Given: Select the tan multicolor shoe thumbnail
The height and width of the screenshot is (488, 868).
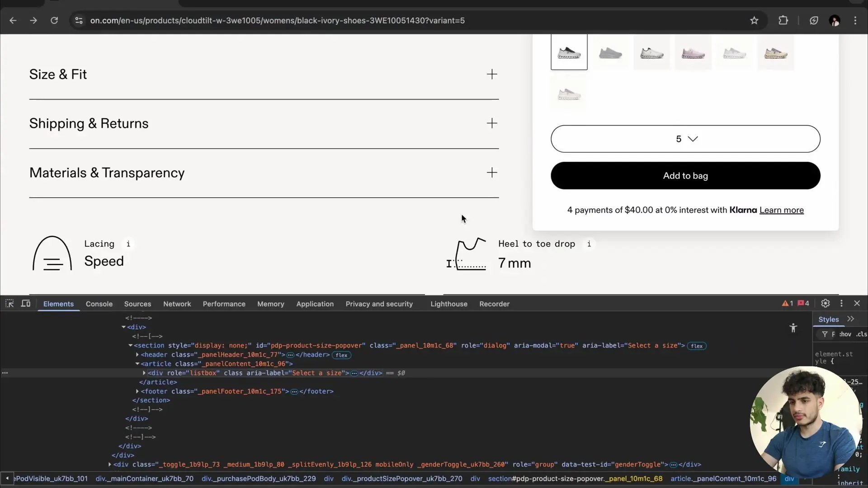Looking at the screenshot, I should click(776, 52).
